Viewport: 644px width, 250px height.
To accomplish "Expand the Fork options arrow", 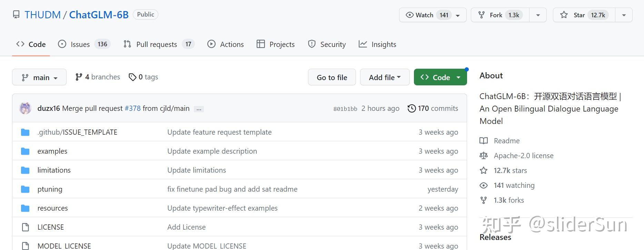I will pyautogui.click(x=538, y=15).
